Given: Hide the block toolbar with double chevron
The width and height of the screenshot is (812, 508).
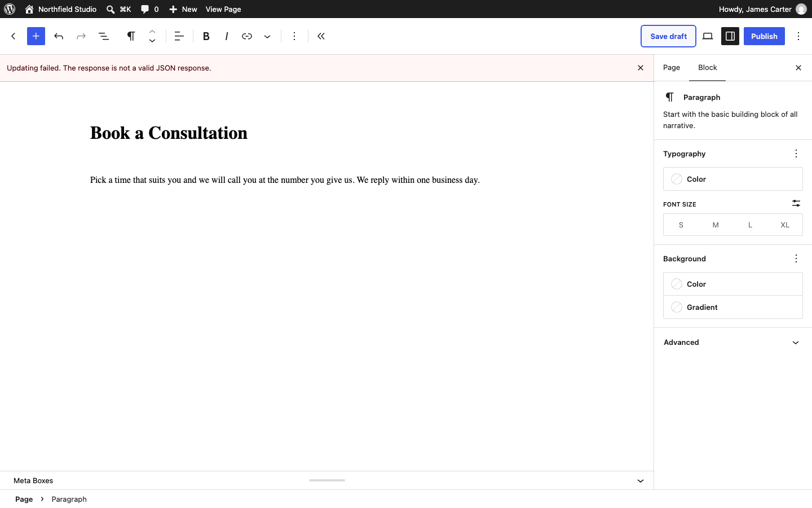Looking at the screenshot, I should click(x=321, y=36).
